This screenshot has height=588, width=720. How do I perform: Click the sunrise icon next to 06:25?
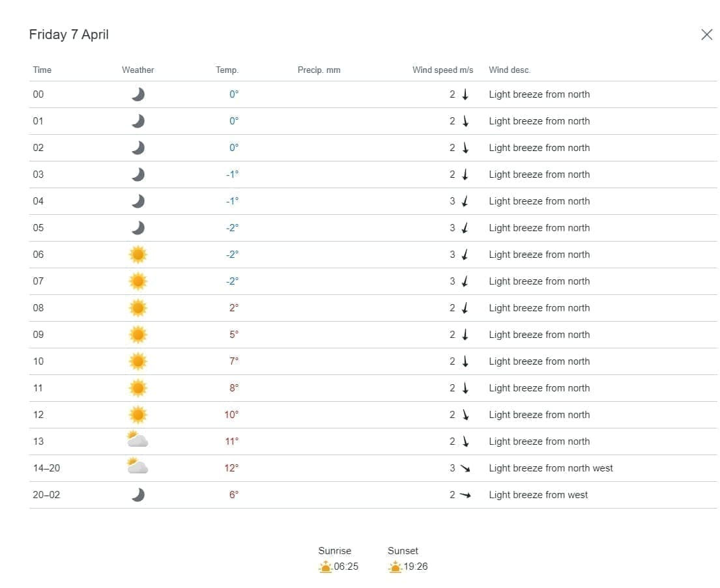pos(326,567)
